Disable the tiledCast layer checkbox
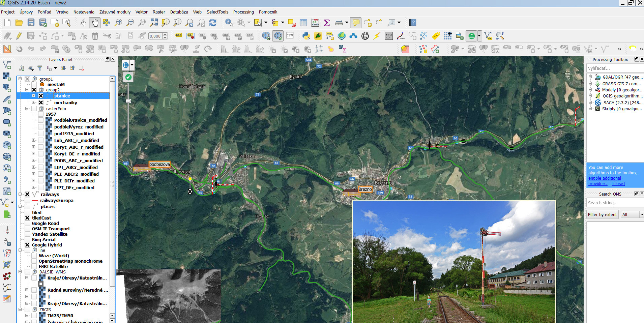 (x=27, y=218)
